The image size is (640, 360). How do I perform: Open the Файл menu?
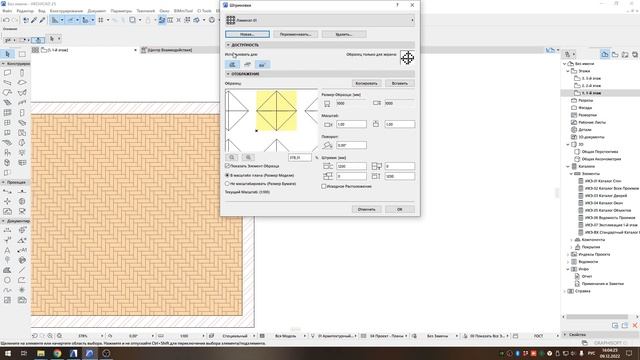pyautogui.click(x=7, y=11)
